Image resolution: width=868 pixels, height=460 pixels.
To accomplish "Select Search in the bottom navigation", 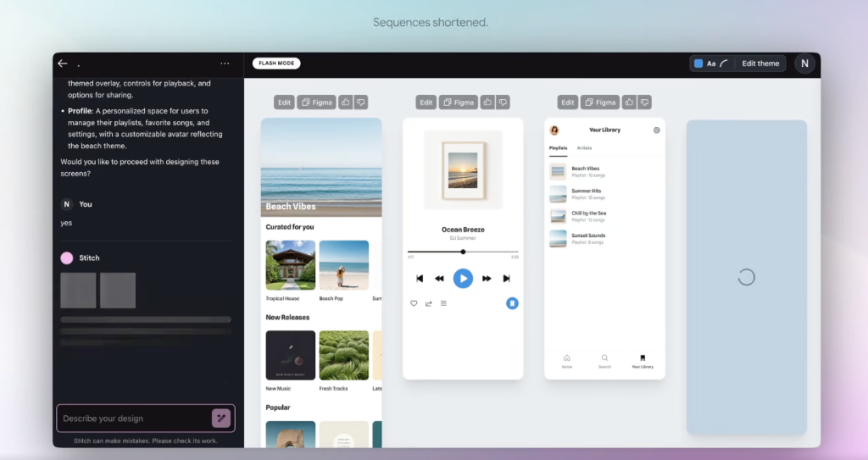I will [604, 361].
